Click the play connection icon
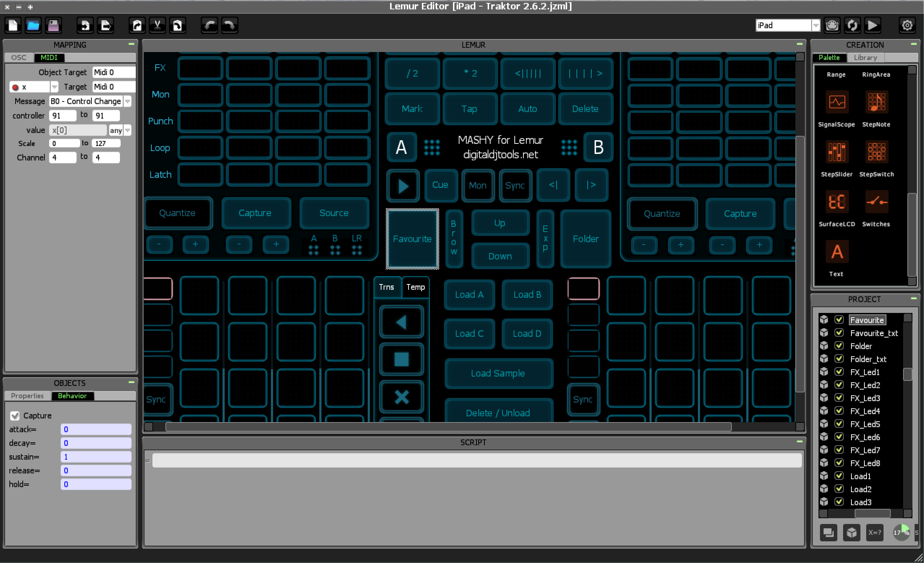The image size is (924, 563). pos(873,25)
